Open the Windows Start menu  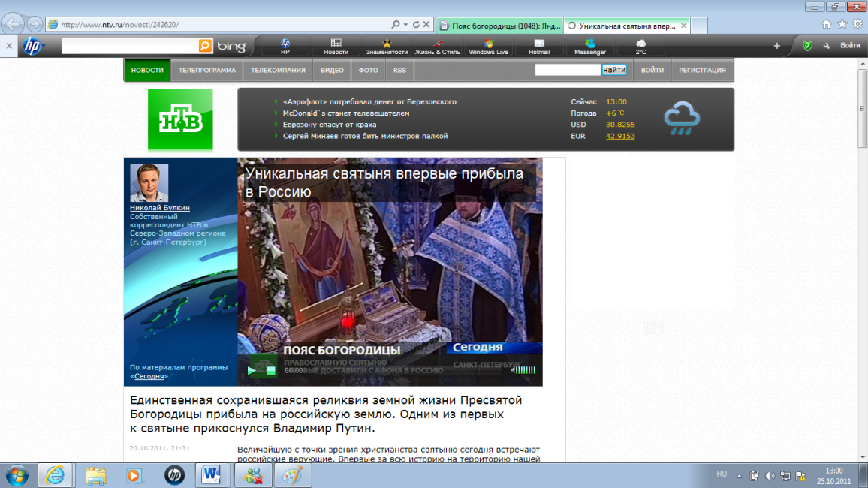17,476
